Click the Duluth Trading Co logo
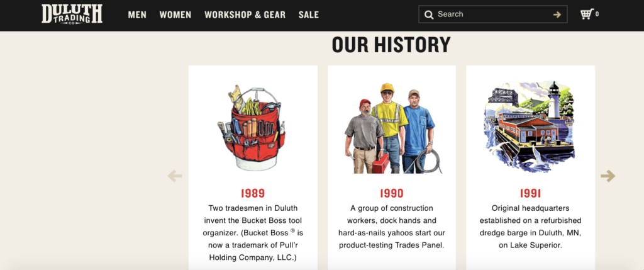 tap(72, 14)
